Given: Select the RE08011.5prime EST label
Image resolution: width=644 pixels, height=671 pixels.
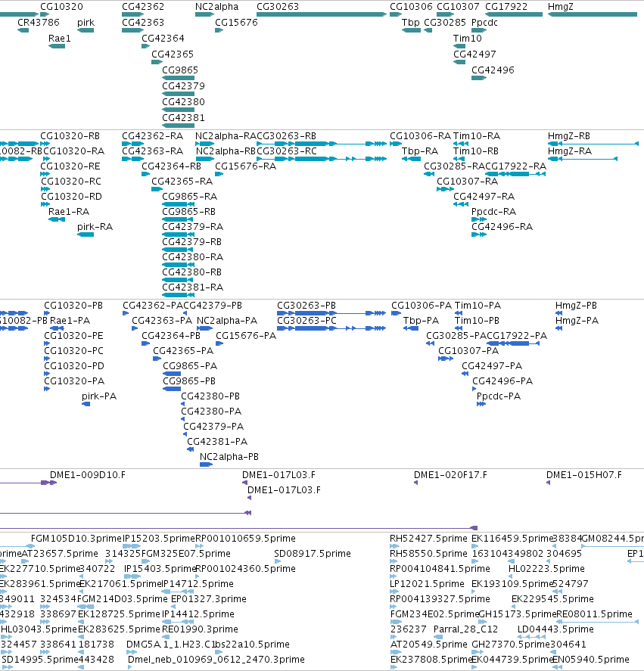Looking at the screenshot, I should coord(594,614).
